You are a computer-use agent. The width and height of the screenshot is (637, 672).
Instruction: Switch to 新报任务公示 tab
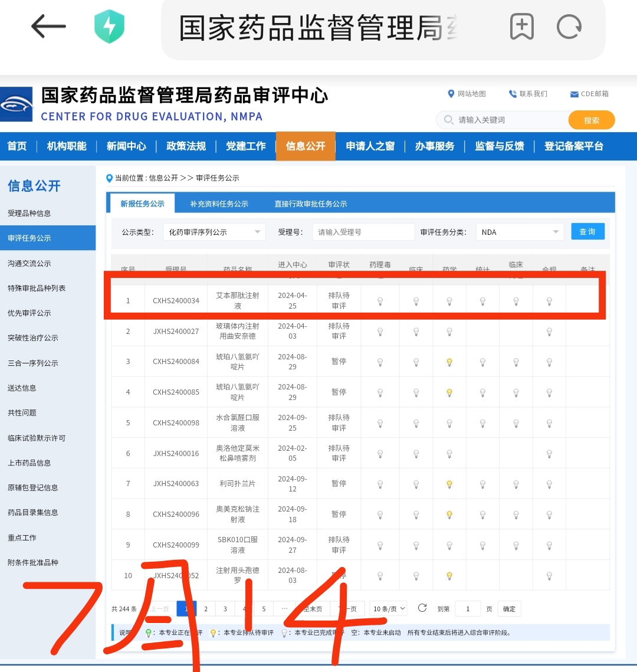(x=142, y=204)
